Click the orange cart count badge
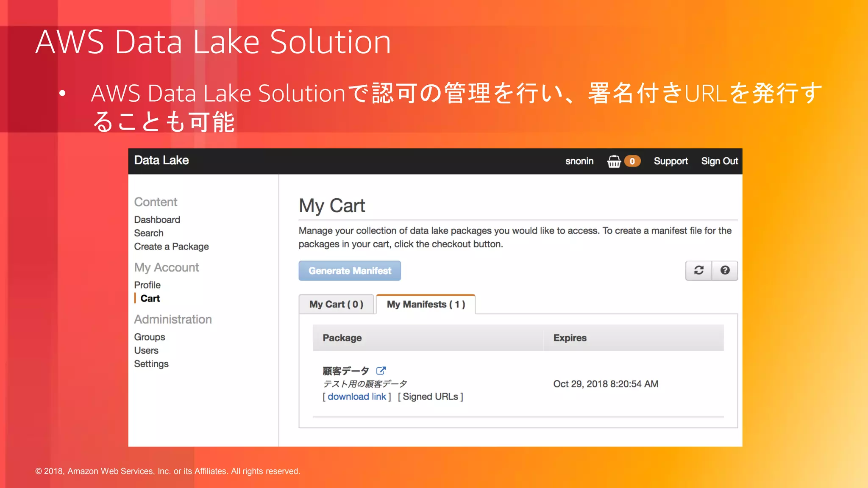The image size is (868, 488). point(632,161)
